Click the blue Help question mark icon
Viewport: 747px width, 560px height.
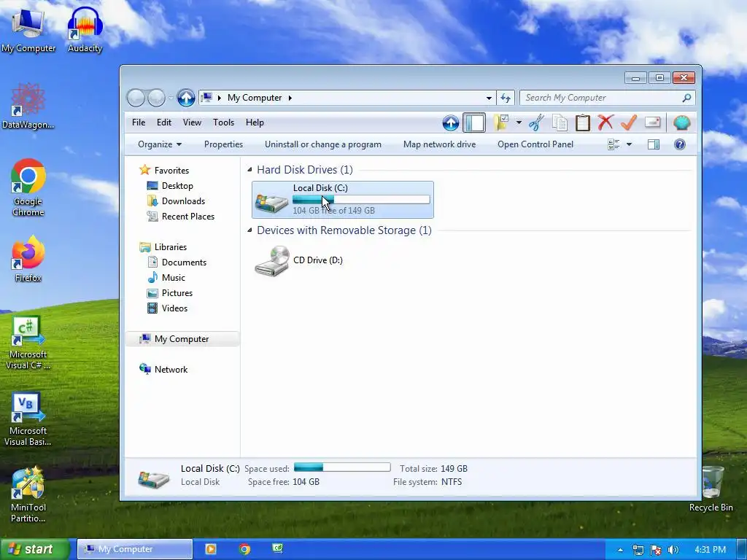coord(680,144)
